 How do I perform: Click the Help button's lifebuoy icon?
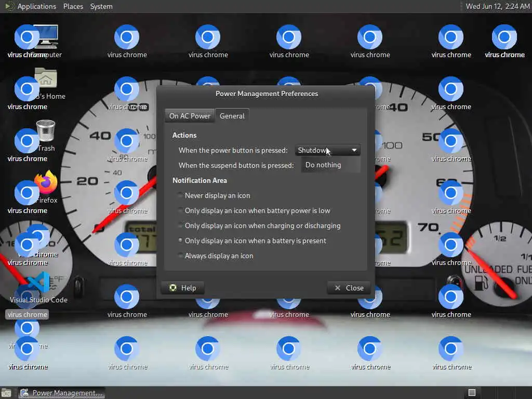click(173, 288)
